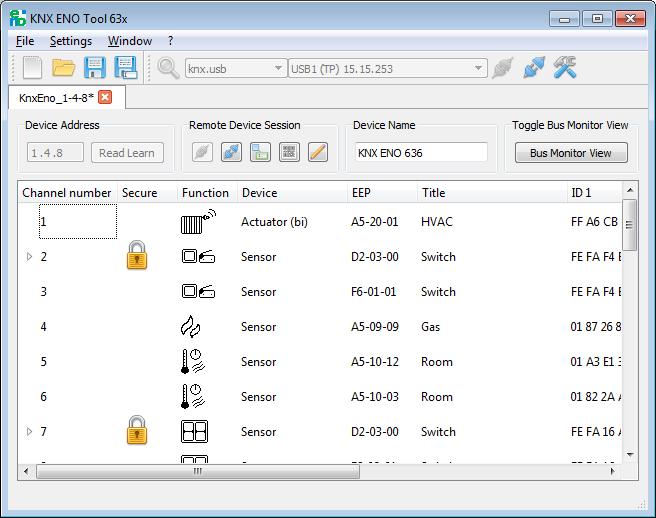Select channel number 1 cell

[x=78, y=222]
